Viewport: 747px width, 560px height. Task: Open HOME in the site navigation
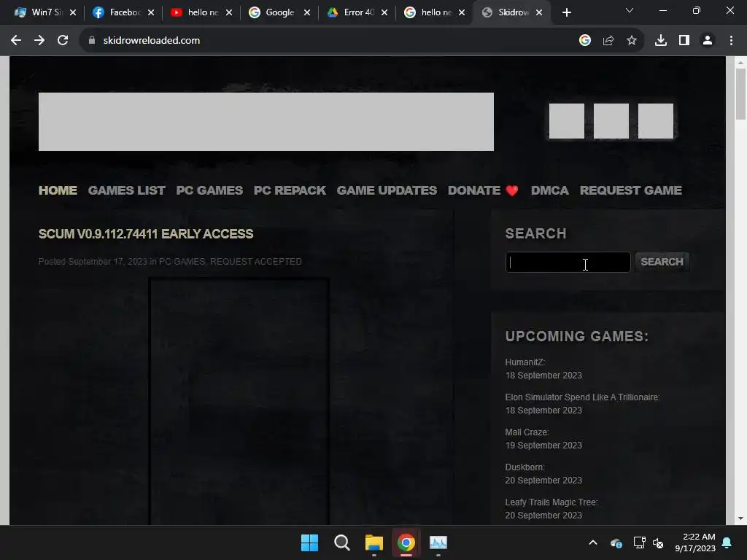(x=58, y=190)
